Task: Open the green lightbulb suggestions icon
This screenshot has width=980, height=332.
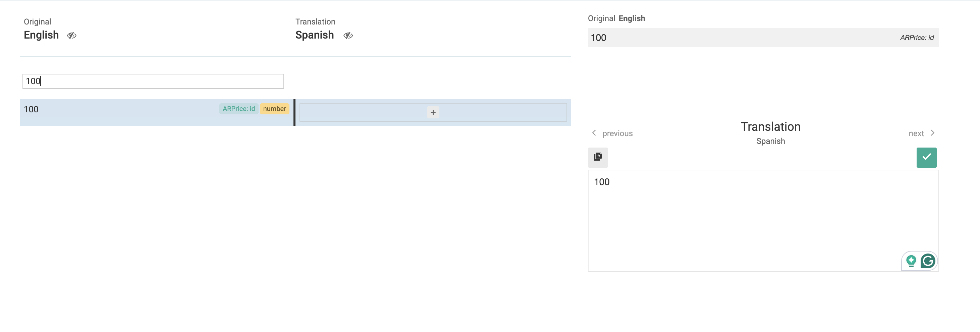Action: (911, 261)
